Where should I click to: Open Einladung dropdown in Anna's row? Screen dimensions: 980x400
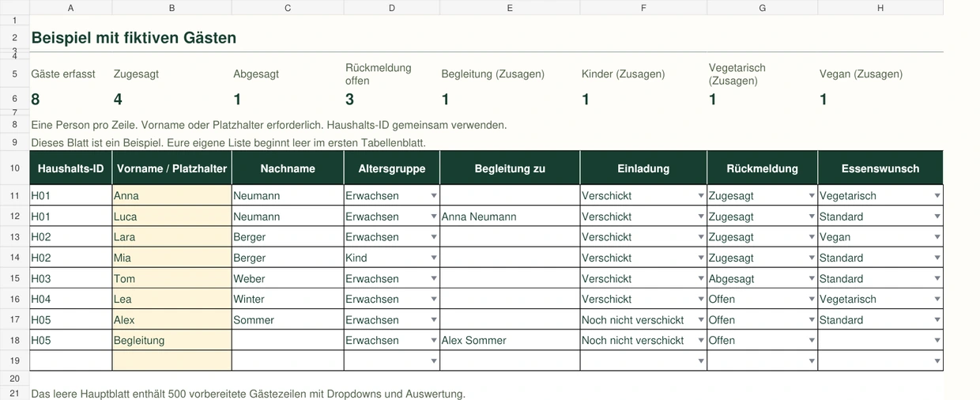[x=700, y=195]
